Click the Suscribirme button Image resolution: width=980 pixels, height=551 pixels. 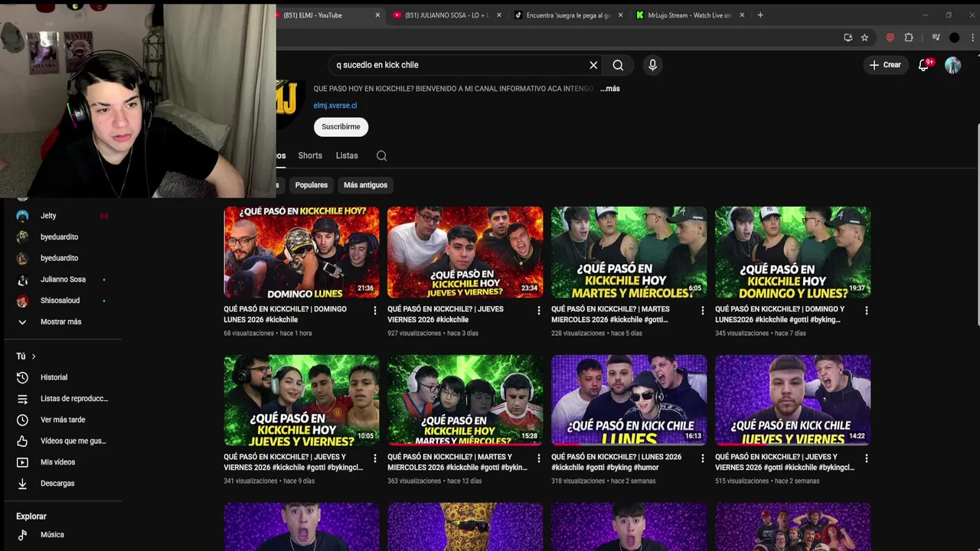point(341,127)
